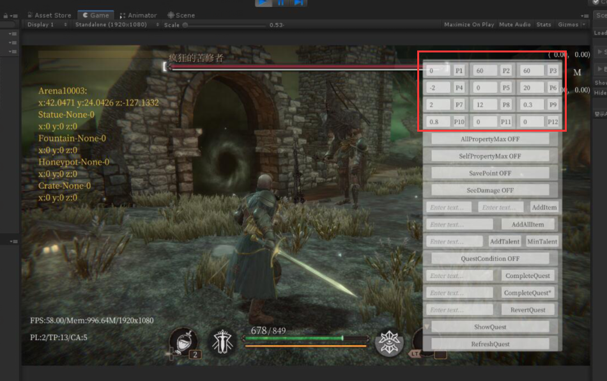This screenshot has width=607, height=381.
Task: Switch to the Scene tab
Action: click(x=181, y=15)
